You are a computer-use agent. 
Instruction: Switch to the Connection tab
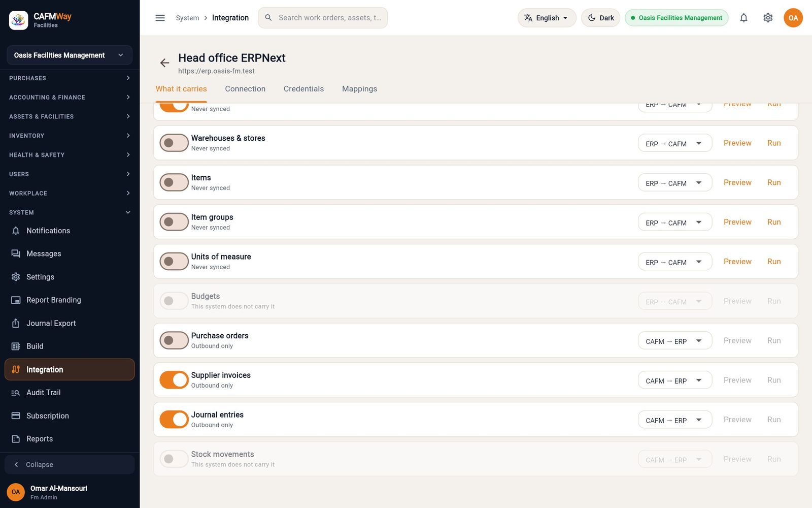pos(245,89)
